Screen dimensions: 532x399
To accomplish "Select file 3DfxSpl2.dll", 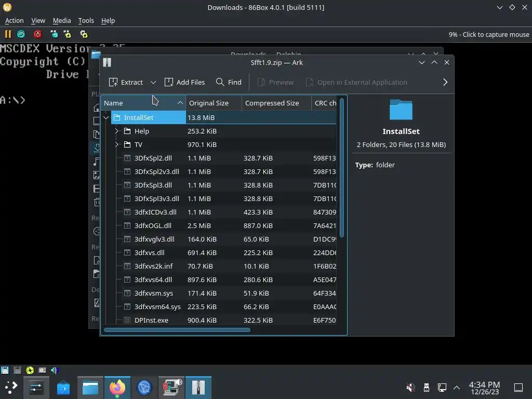I will tap(219, 158).
